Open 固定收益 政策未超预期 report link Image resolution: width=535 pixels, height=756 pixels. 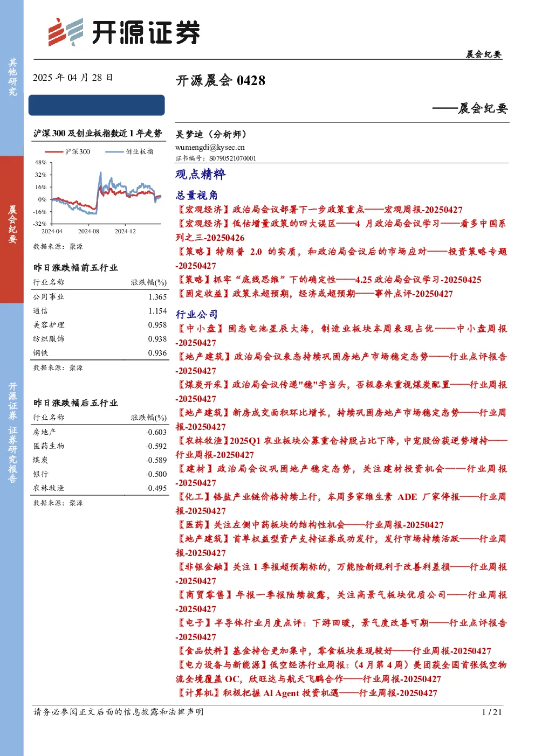coord(314,294)
